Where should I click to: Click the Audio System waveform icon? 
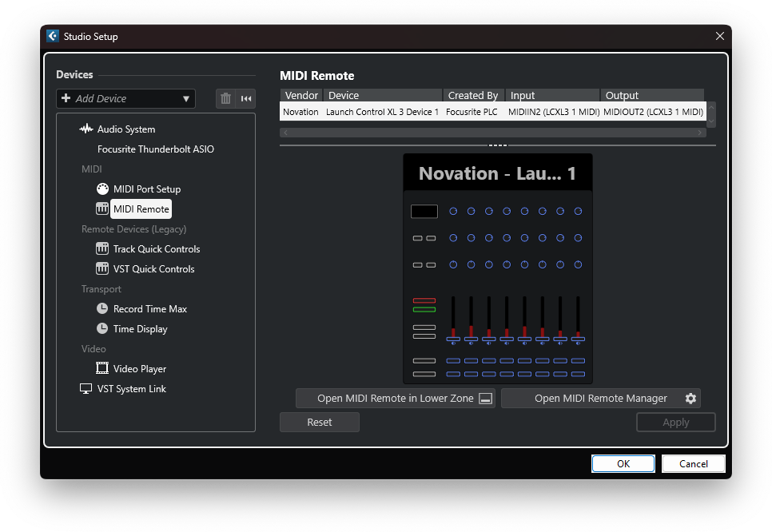pos(86,129)
